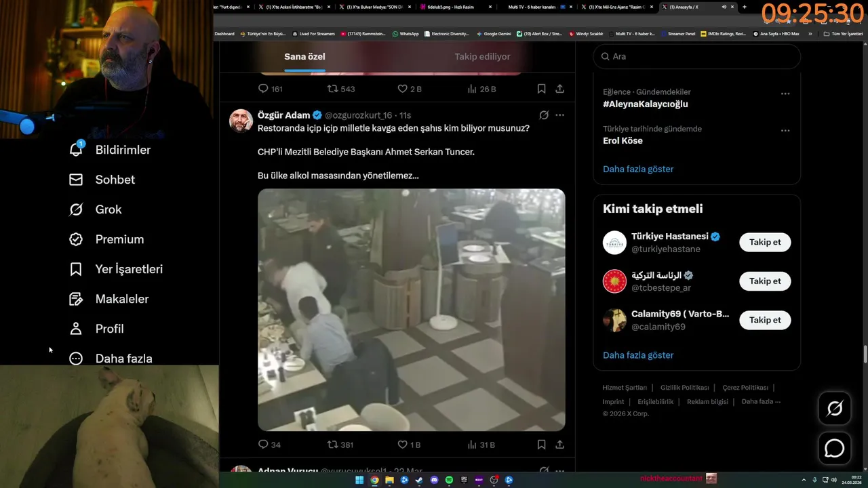
Task: Open #AleynaKalaycıoğlu trending topic
Action: [x=646, y=104]
